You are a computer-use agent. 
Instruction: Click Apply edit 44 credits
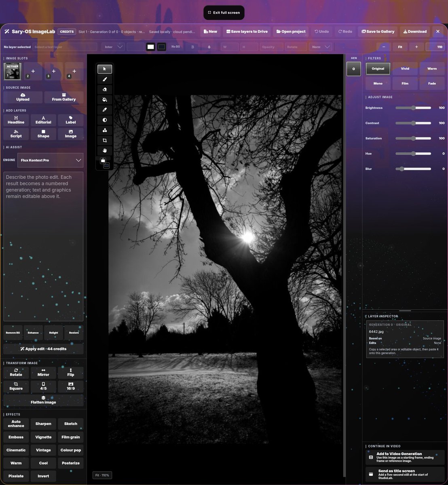point(43,349)
